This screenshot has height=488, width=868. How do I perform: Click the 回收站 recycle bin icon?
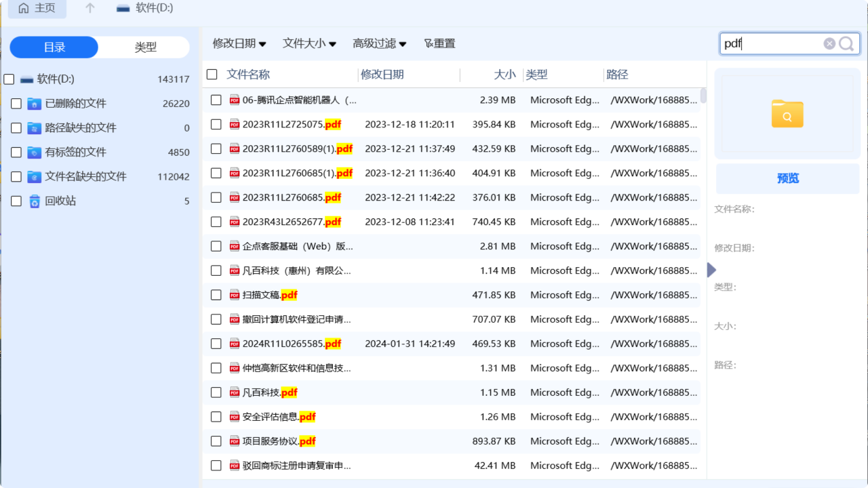[x=35, y=201]
